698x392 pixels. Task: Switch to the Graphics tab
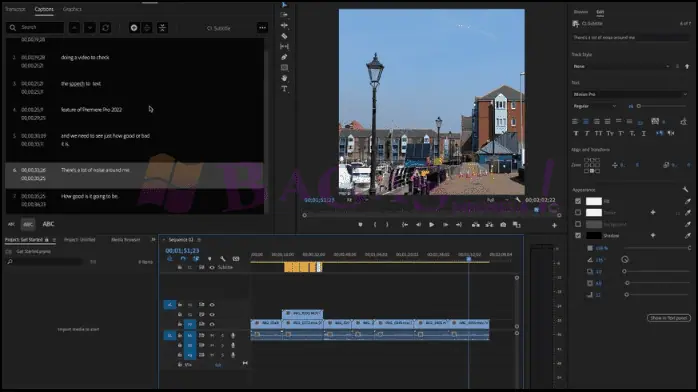tap(72, 9)
